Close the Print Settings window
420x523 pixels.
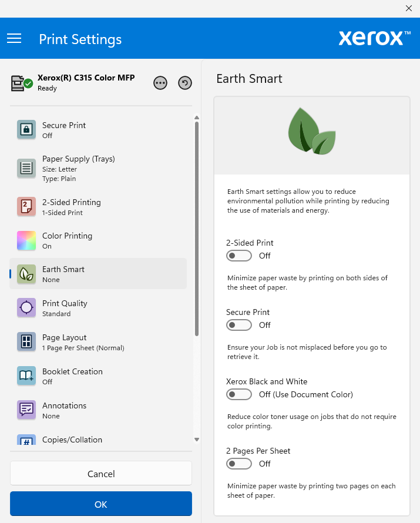pos(409,8)
